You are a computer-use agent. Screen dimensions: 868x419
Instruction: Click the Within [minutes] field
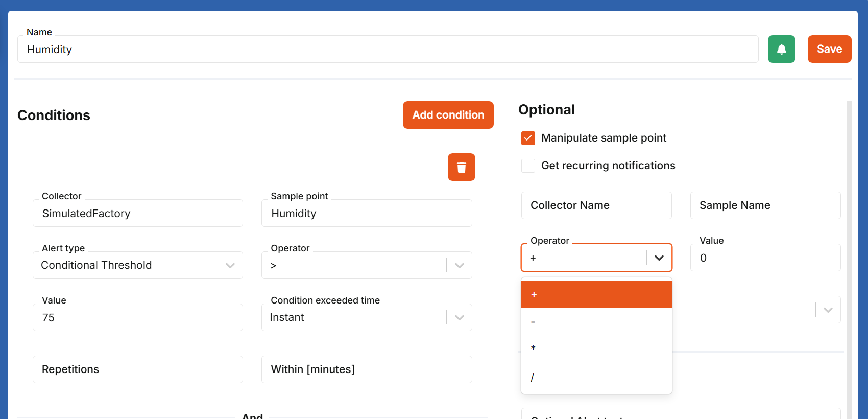(x=367, y=369)
